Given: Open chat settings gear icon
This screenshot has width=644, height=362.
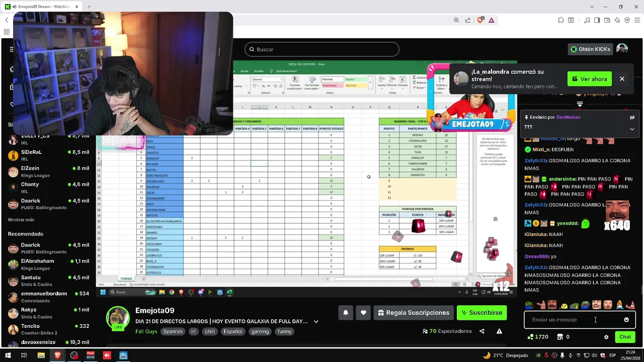Looking at the screenshot, I should (606, 337).
